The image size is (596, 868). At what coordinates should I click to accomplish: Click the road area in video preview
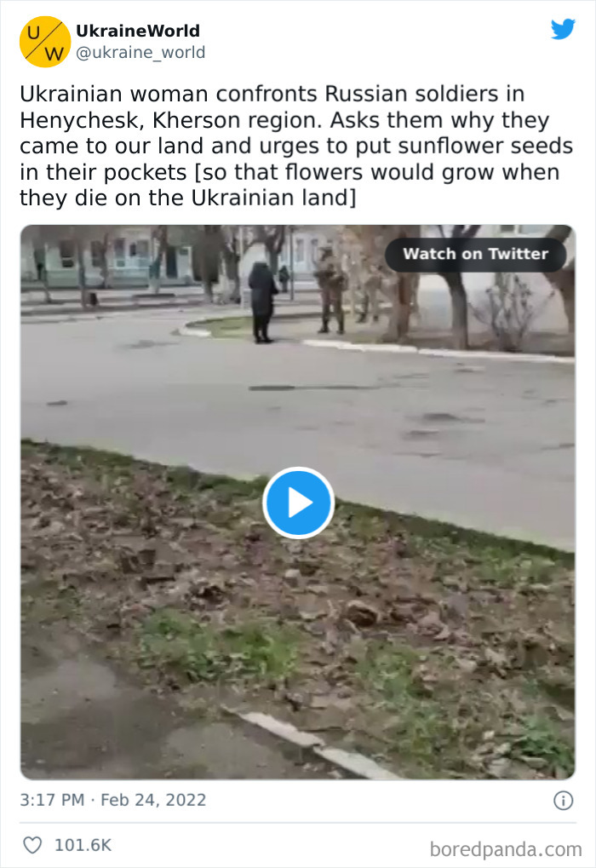click(298, 399)
